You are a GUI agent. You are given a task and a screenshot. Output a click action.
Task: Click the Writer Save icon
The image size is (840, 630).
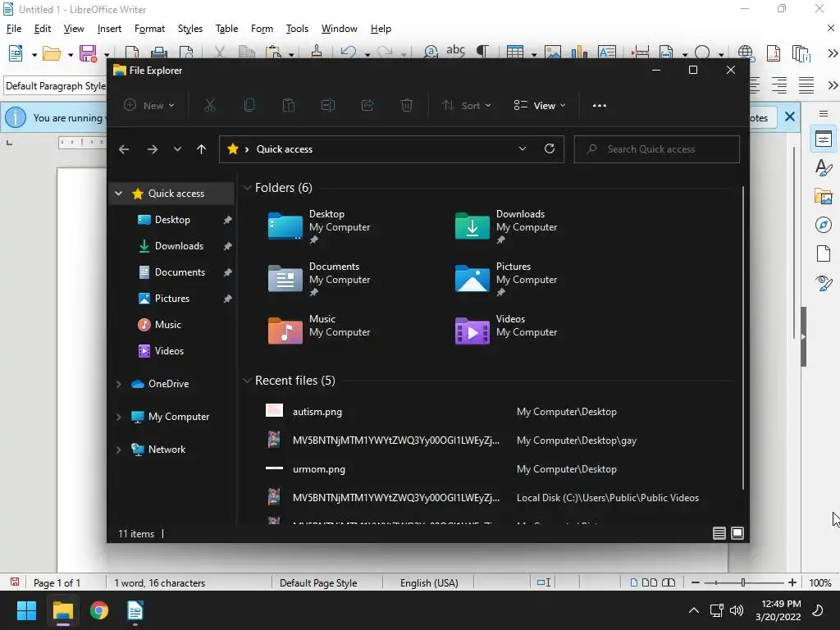(x=88, y=53)
